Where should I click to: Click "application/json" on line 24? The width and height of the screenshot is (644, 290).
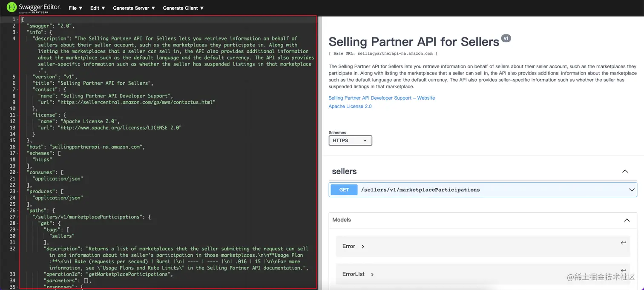pos(57,198)
